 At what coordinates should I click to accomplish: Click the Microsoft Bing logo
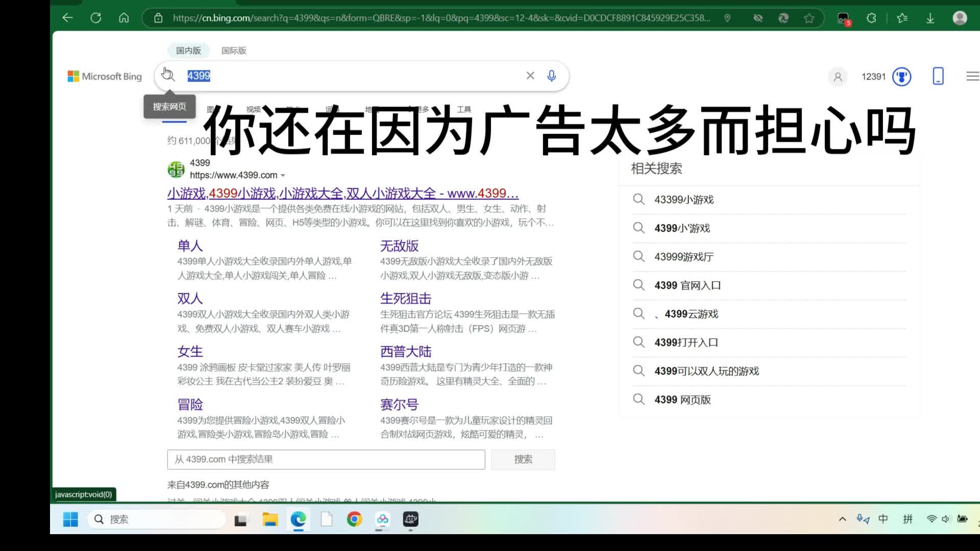tap(105, 76)
